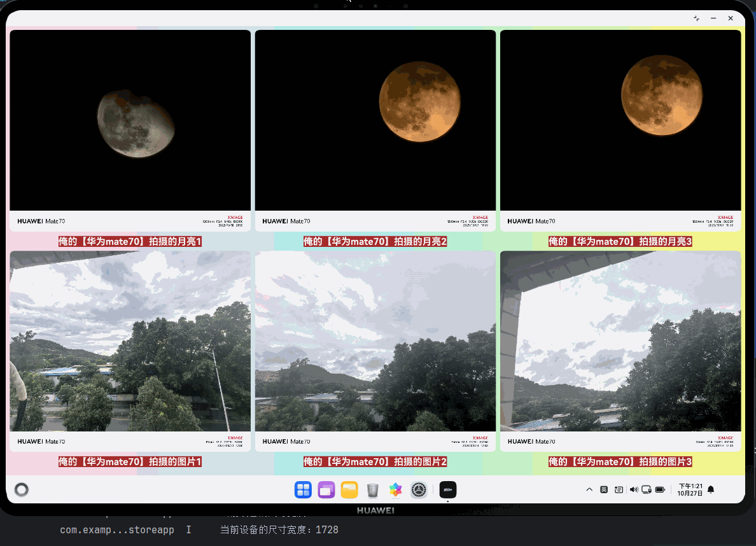Expand hidden tray icons with the chevron
This screenshot has width=756, height=546.
click(x=589, y=489)
